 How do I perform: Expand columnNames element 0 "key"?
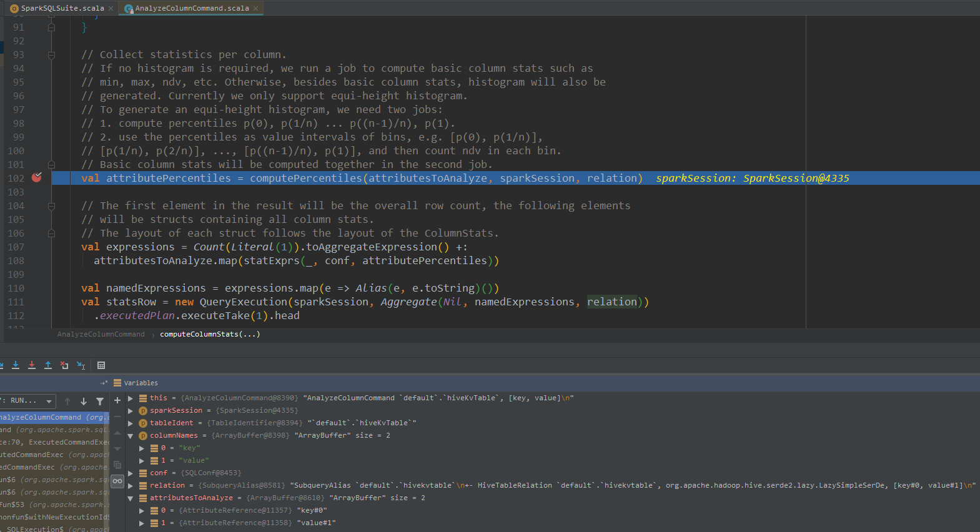[x=142, y=448]
